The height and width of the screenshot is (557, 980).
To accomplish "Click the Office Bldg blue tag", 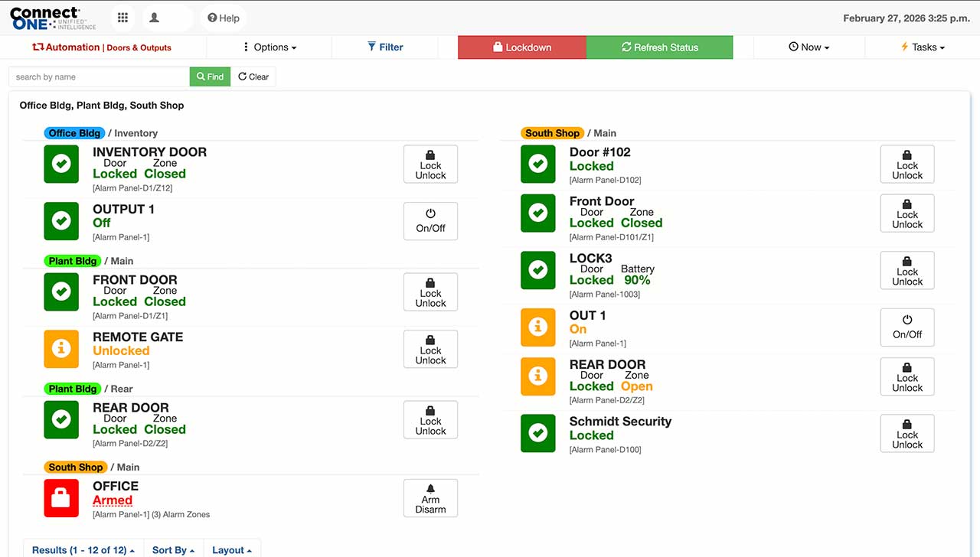I will pyautogui.click(x=74, y=133).
